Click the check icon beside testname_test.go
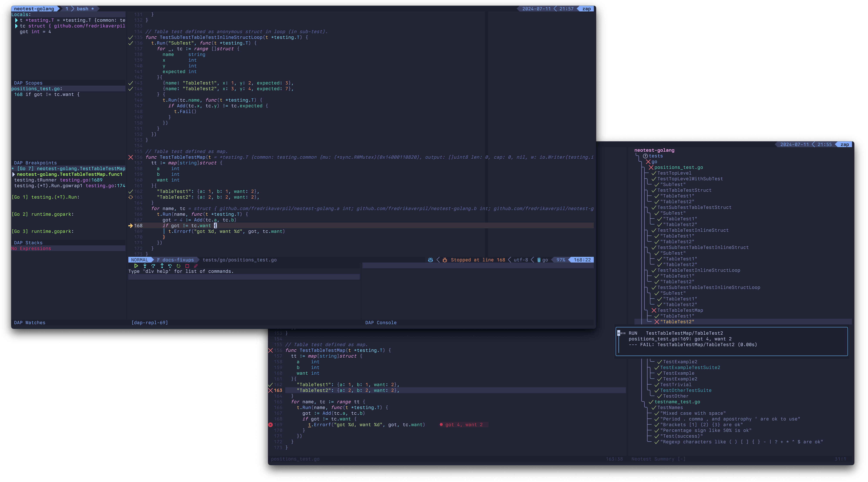868x482 pixels. tap(651, 402)
